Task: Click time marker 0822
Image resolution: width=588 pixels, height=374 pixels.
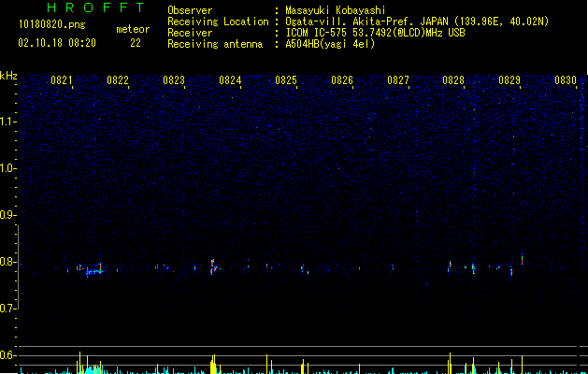Action: pos(118,80)
